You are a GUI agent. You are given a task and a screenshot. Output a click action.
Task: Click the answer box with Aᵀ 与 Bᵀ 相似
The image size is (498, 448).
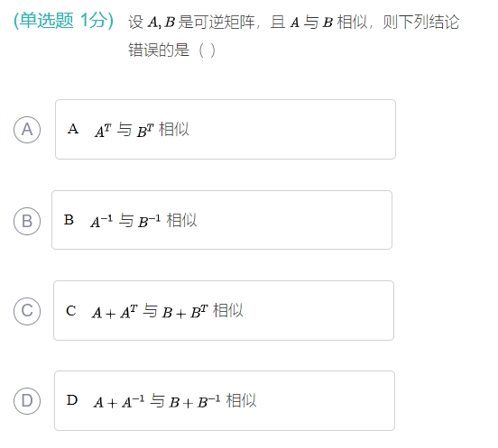pyautogui.click(x=226, y=129)
